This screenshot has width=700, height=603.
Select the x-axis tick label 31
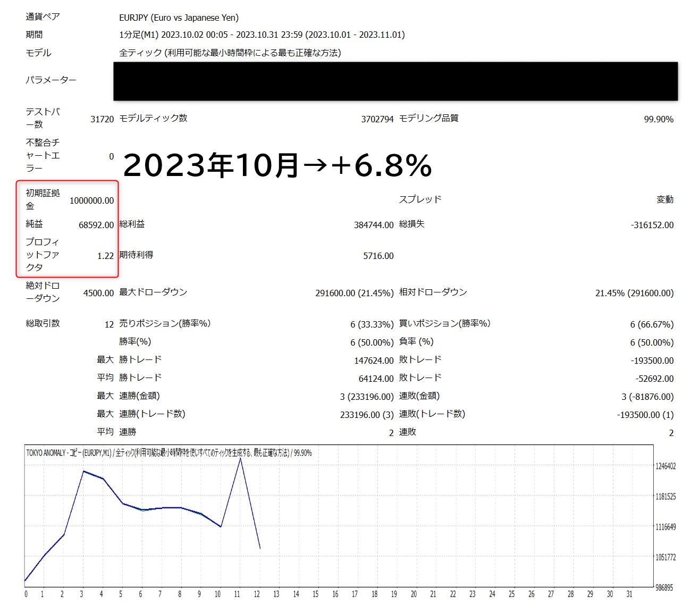[629, 594]
